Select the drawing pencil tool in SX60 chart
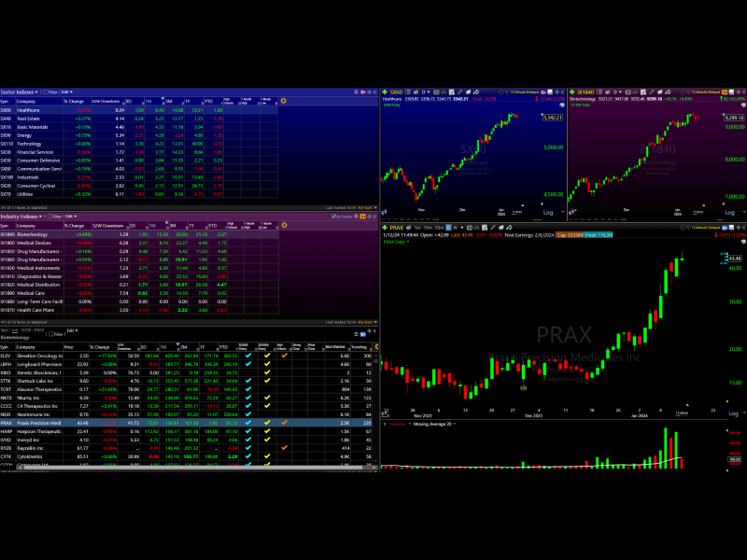Image resolution: width=747 pixels, height=560 pixels. click(x=459, y=91)
